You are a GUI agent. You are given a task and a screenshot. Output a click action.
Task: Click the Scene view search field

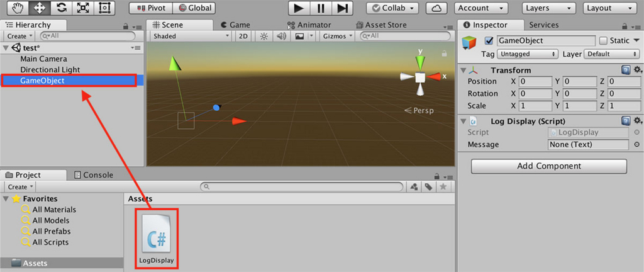pyautogui.click(x=405, y=36)
